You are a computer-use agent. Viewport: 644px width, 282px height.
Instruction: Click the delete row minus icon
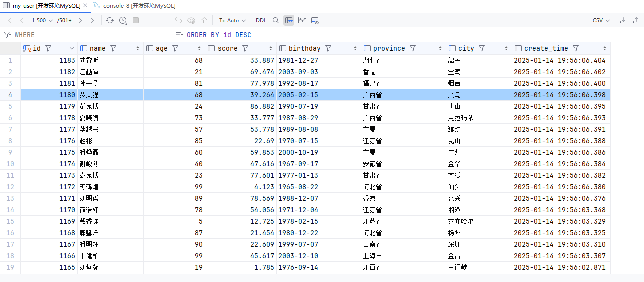pyautogui.click(x=165, y=20)
